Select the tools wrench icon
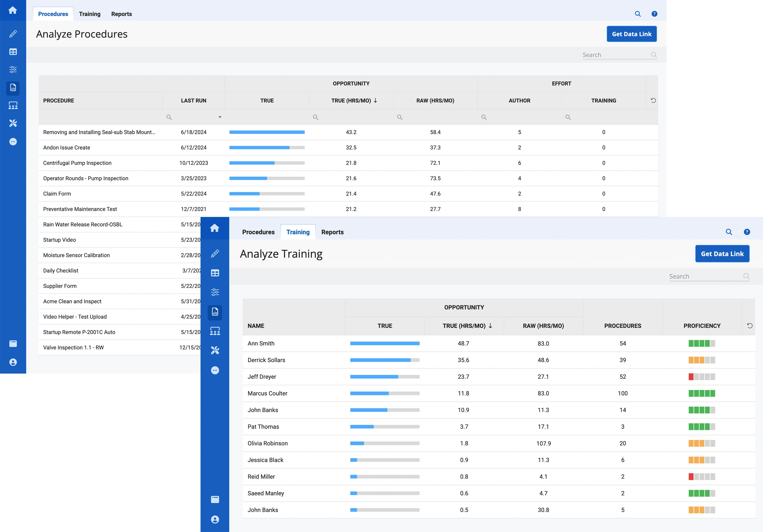The height and width of the screenshot is (532, 763). (13, 123)
